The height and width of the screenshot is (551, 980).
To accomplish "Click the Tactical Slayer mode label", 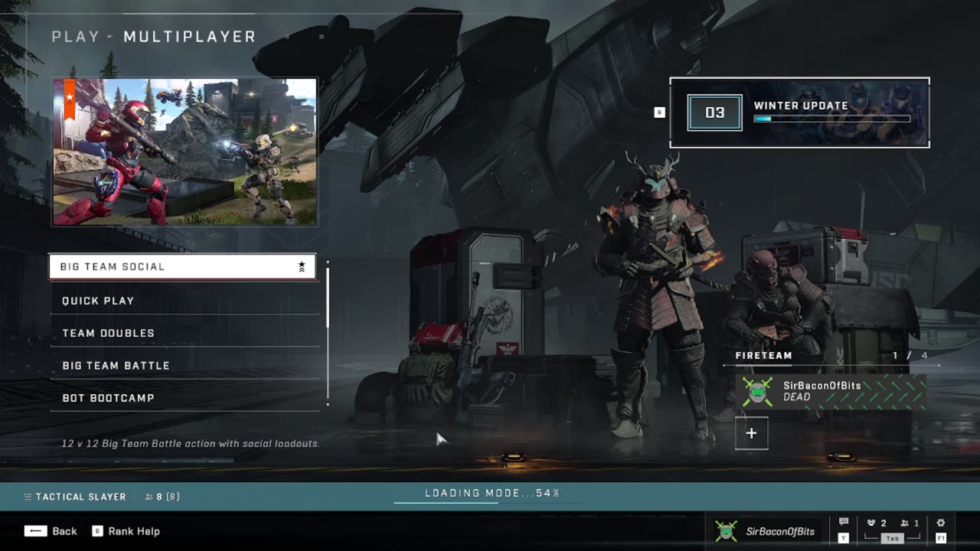I will 81,497.
